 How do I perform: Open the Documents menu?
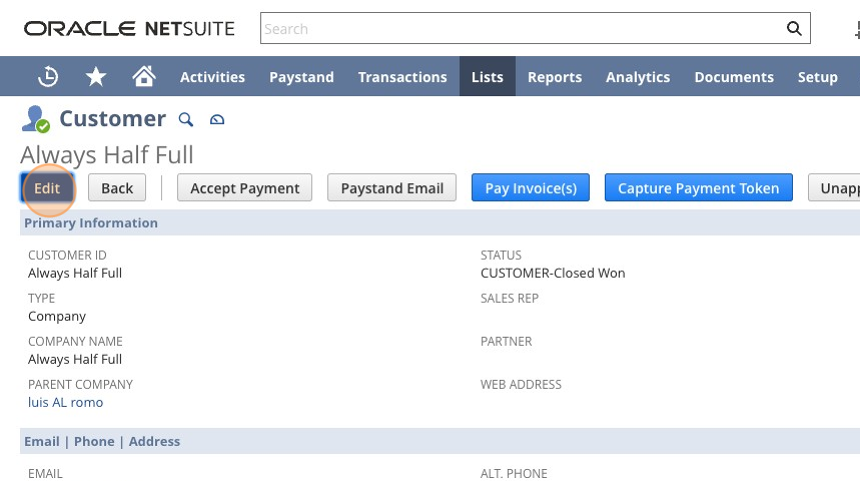pyautogui.click(x=734, y=77)
